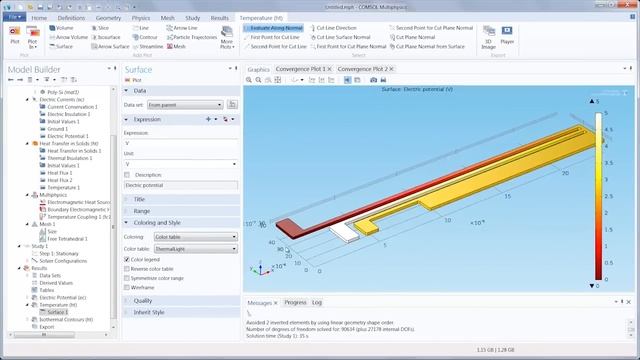Switch to Convergence Plot 1 tab
The width and height of the screenshot is (640, 360).
301,69
